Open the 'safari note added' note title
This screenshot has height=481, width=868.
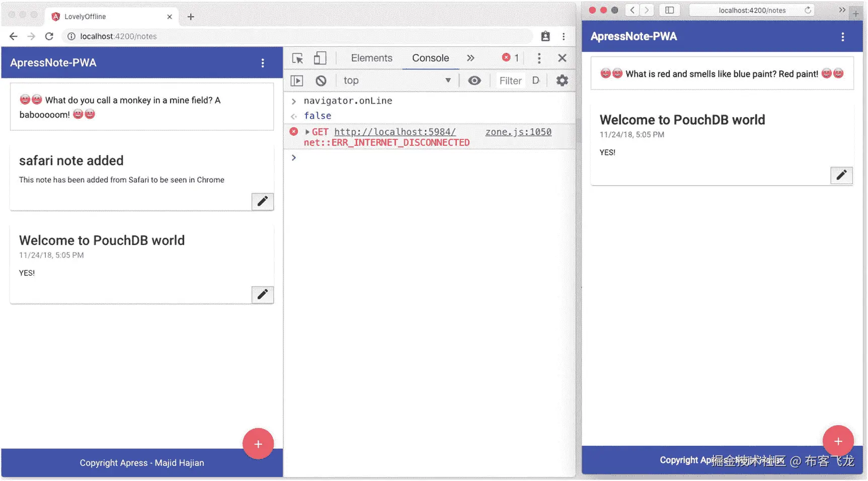click(71, 161)
